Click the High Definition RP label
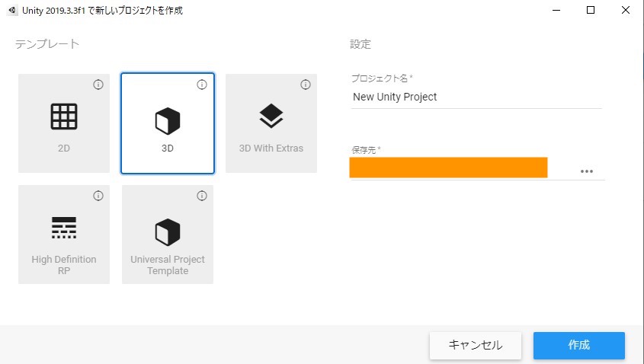 64,265
